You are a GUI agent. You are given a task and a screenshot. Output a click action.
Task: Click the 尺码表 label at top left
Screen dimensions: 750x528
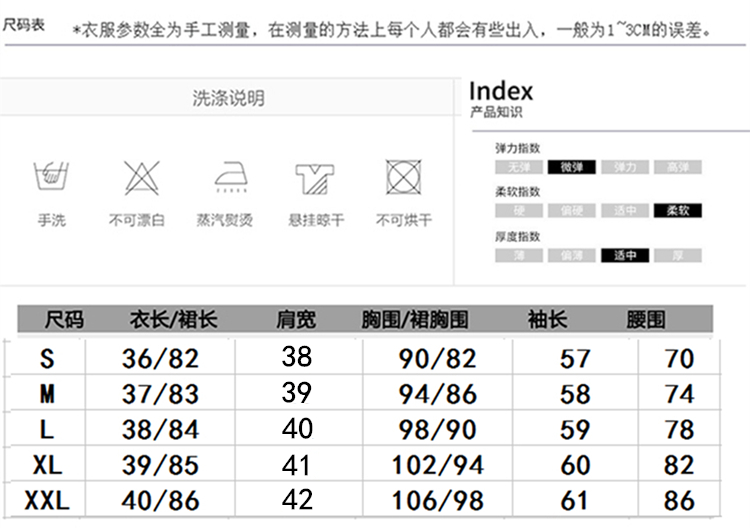coord(23,24)
